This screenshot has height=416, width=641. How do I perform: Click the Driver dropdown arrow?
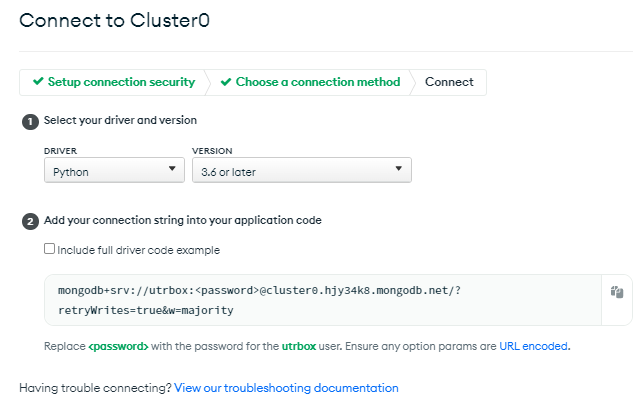coord(172,168)
